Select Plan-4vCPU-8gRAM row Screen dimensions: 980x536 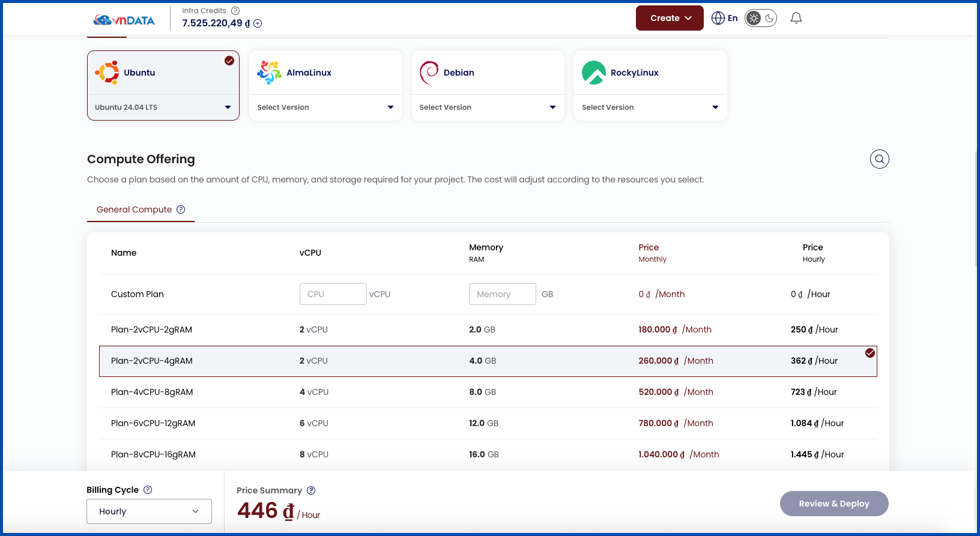[488, 392]
